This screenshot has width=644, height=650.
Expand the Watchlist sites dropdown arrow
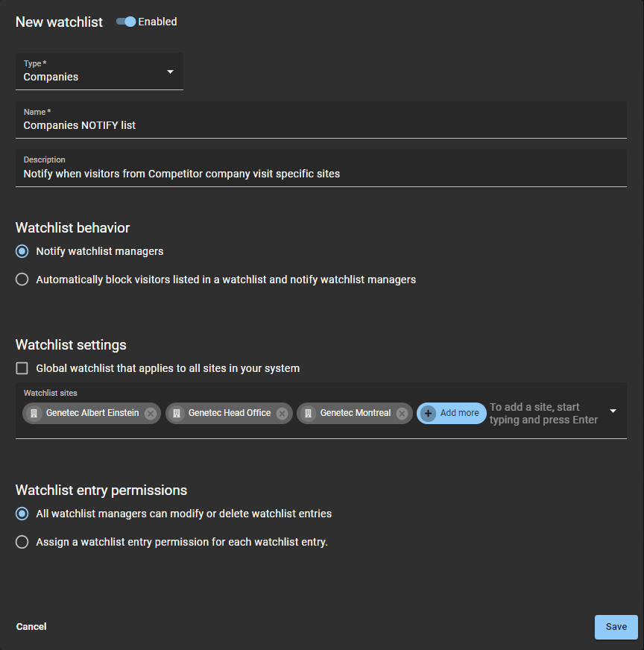tap(613, 411)
